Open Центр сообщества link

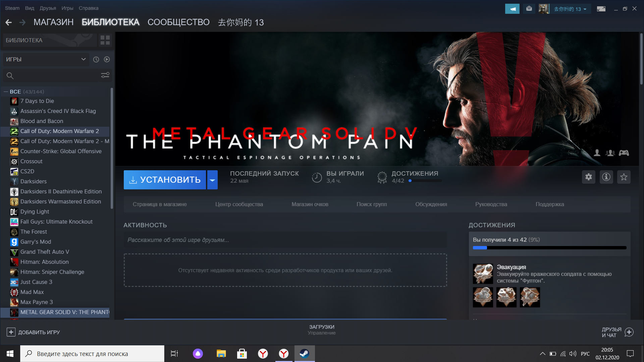(239, 204)
